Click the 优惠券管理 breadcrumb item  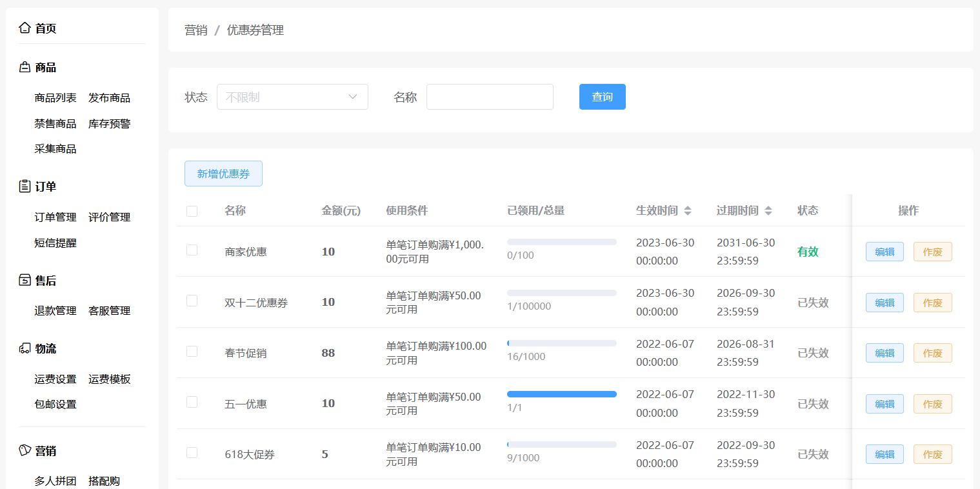click(x=255, y=30)
